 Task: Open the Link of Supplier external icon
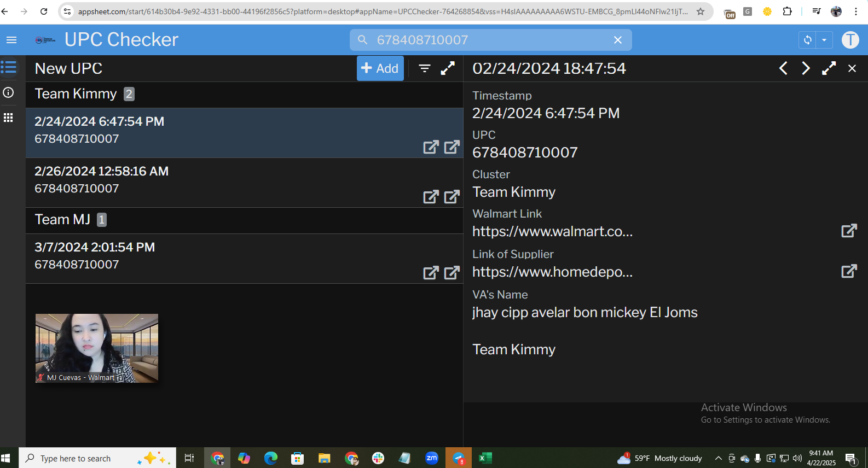pyautogui.click(x=848, y=271)
